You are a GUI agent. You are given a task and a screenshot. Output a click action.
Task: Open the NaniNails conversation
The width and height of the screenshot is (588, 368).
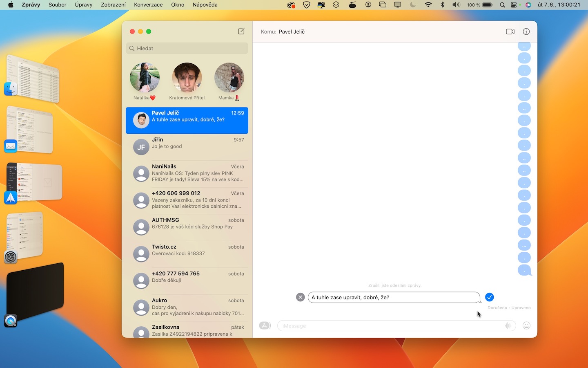(x=187, y=174)
